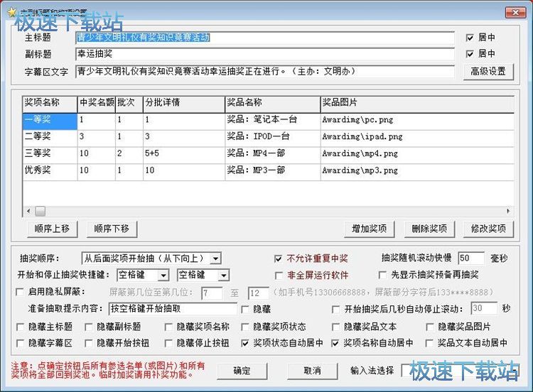The height and width of the screenshot is (392, 533).
Task: Check 隐藏奖项状态 option
Action: pos(244,327)
